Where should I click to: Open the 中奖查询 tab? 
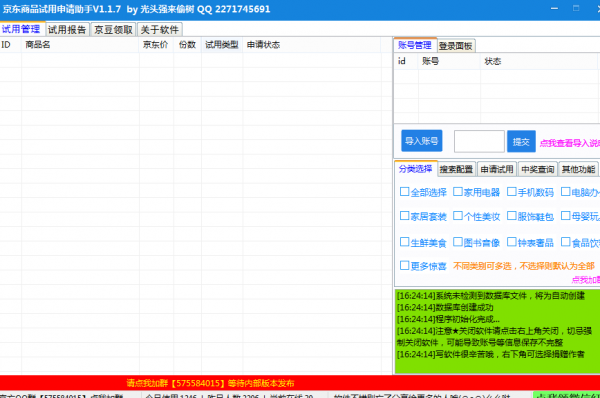point(538,169)
